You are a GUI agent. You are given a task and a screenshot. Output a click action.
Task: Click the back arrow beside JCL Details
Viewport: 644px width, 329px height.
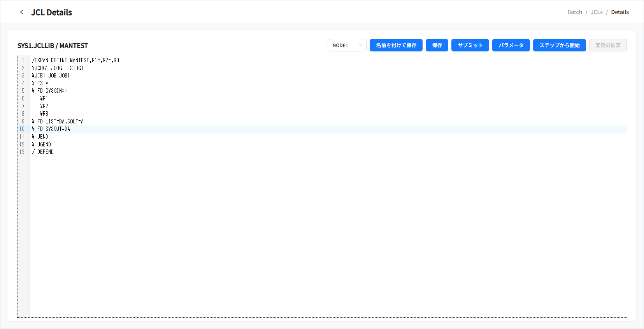point(22,12)
